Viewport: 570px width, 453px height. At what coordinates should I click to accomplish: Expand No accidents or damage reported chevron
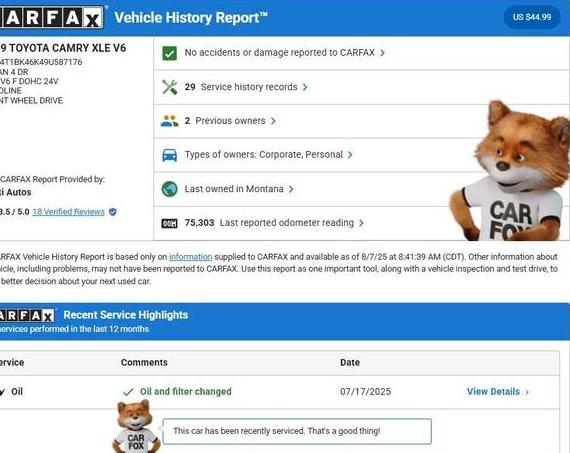[382, 53]
